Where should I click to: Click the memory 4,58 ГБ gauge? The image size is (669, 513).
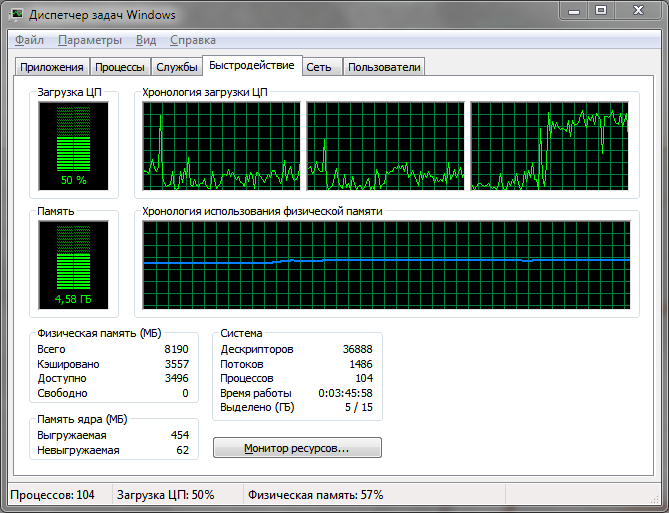(x=73, y=265)
